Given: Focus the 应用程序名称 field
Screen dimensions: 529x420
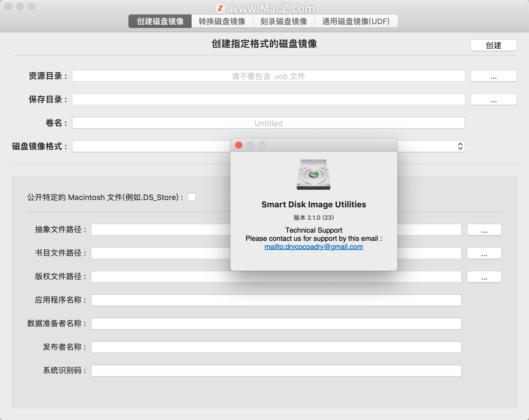Looking at the screenshot, I should 276,300.
